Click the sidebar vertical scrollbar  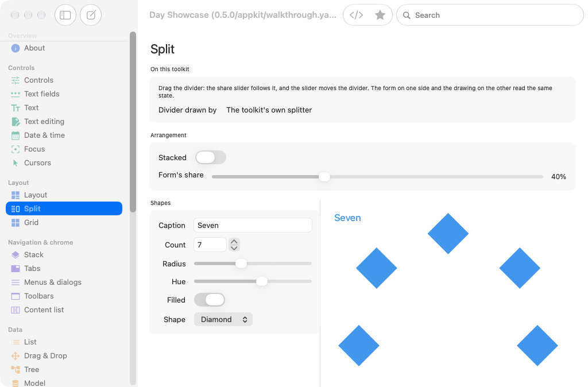pyautogui.click(x=133, y=122)
